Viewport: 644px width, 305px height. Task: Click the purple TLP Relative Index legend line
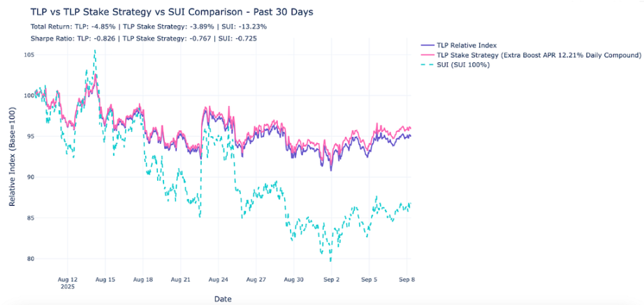pos(425,45)
